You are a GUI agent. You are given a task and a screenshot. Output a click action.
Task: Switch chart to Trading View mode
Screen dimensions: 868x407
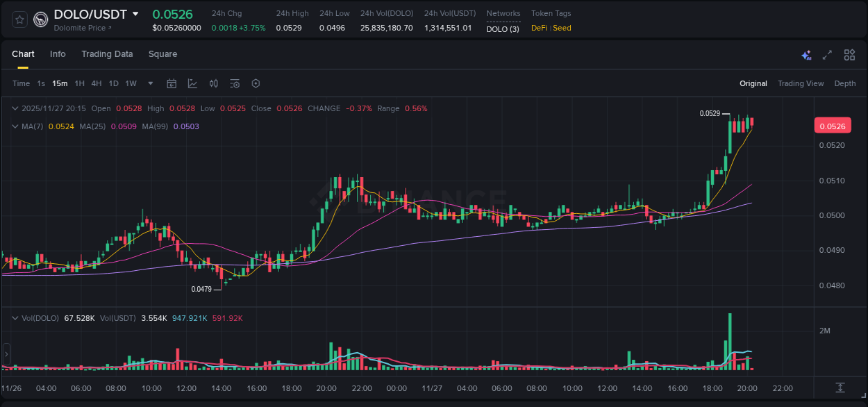[x=800, y=83]
